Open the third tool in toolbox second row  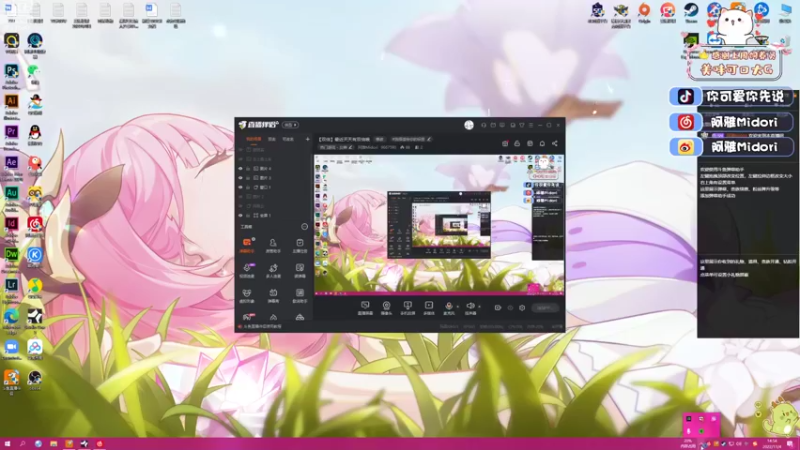tap(299, 270)
